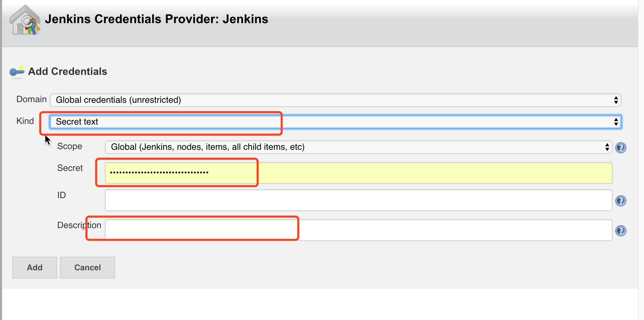Expand the Domain dropdown
This screenshot has height=320, width=644.
(x=335, y=100)
